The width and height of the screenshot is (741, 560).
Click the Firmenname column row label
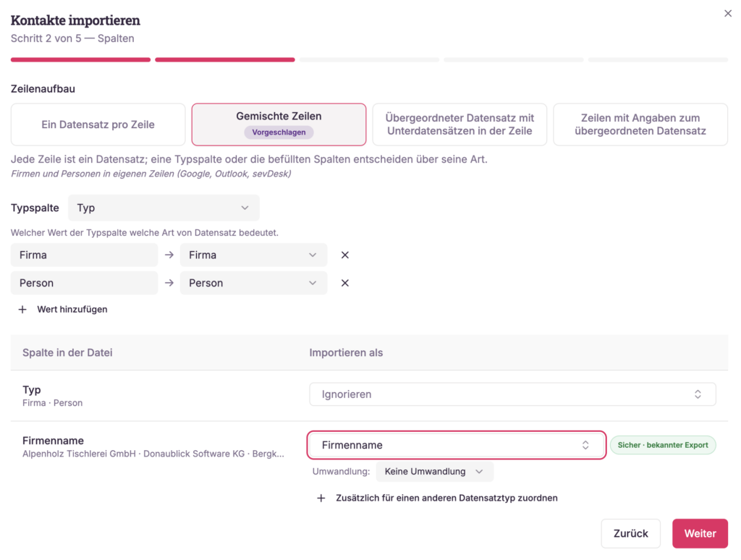[53, 441]
